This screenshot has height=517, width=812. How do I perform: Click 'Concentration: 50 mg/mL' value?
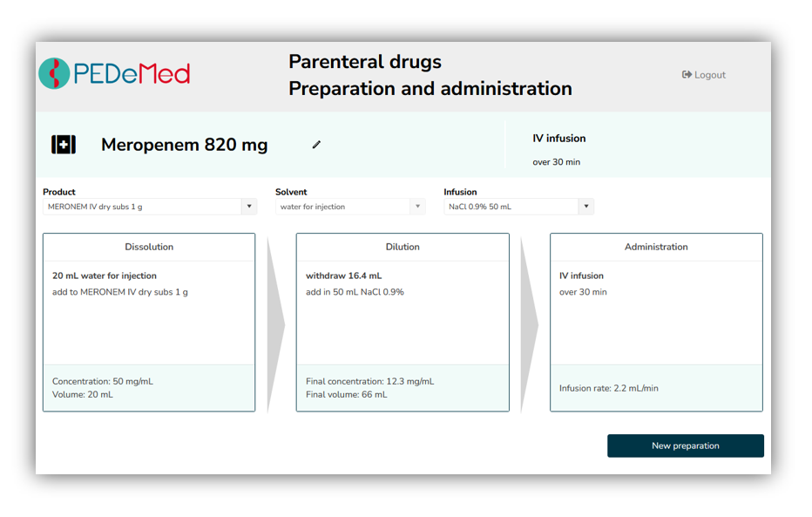pyautogui.click(x=103, y=381)
